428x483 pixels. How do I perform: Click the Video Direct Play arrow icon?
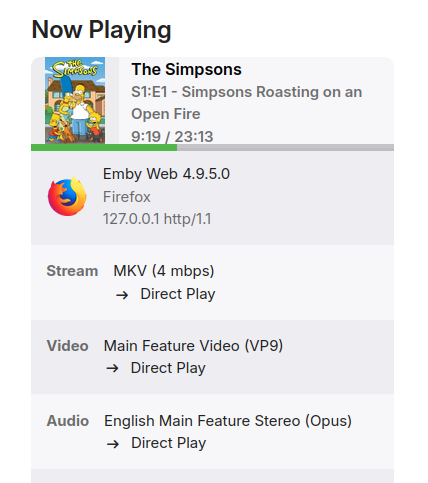click(x=112, y=369)
